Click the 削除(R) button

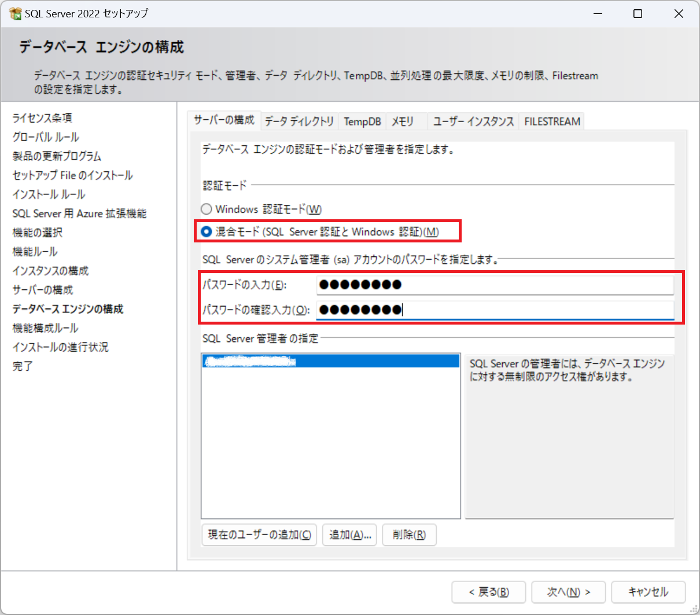409,535
